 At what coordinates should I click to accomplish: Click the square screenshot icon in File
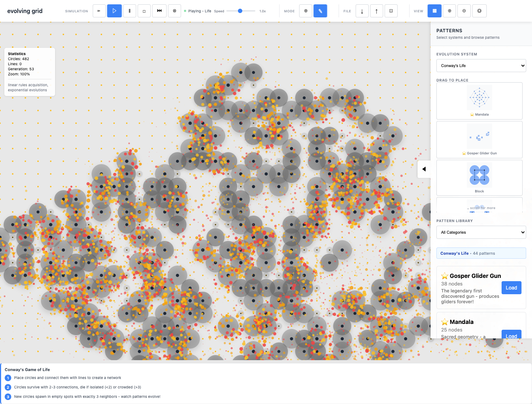[391, 11]
